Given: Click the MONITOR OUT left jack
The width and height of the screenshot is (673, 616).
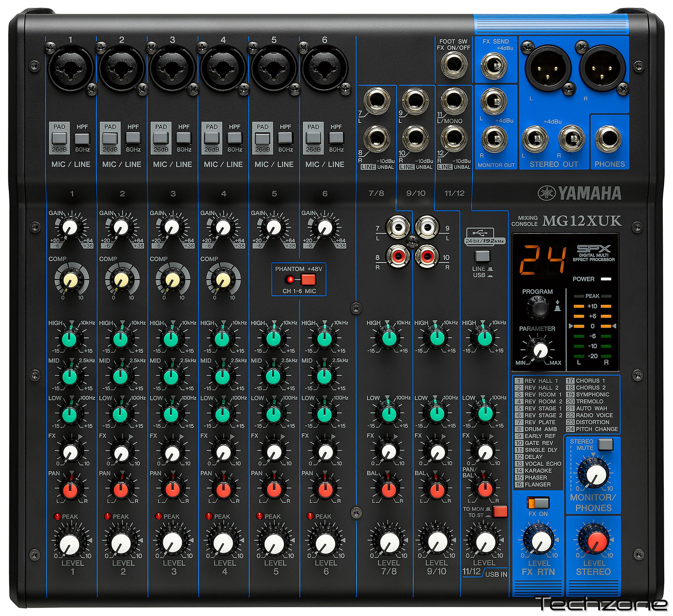Looking at the screenshot, I should click(494, 101).
